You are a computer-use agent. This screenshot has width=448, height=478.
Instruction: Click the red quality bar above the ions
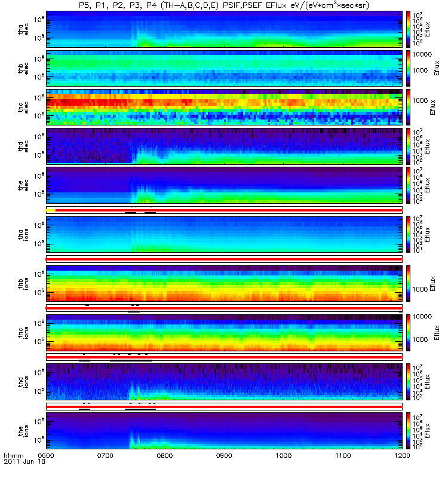224,407
